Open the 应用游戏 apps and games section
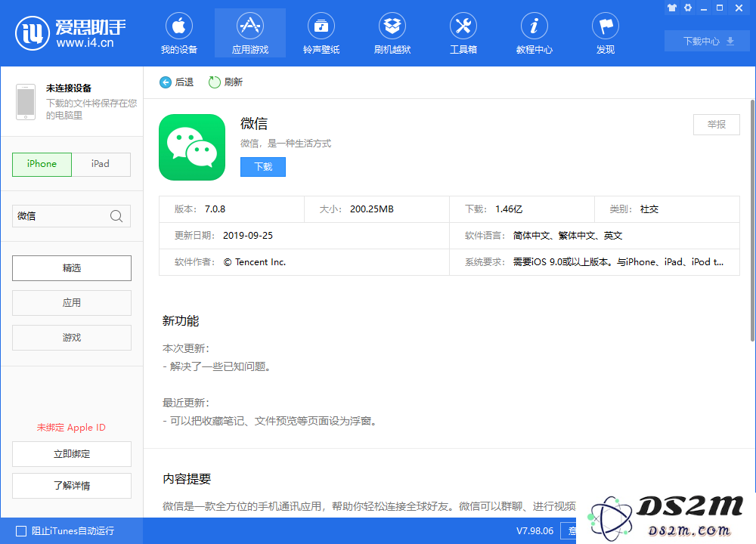756x544 pixels. [x=249, y=33]
